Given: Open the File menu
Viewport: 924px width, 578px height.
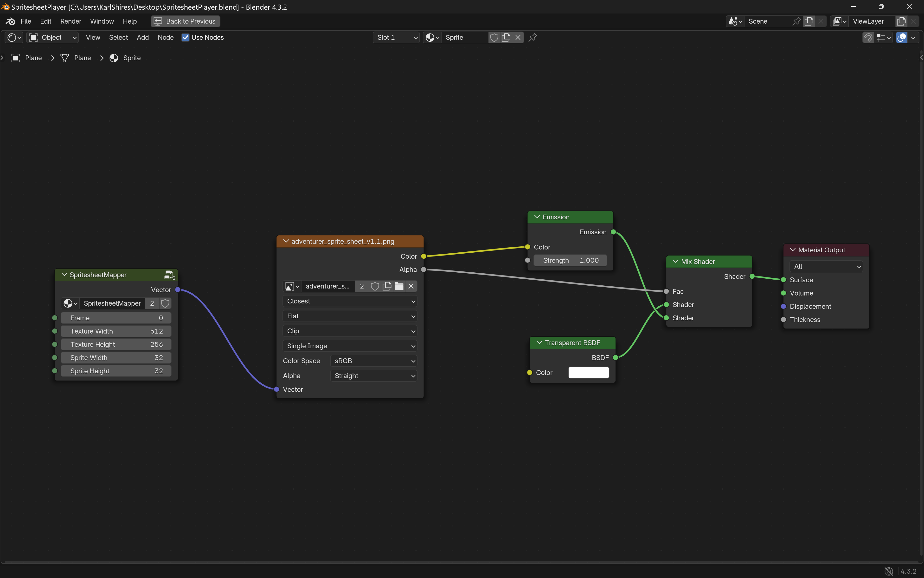Looking at the screenshot, I should tap(26, 21).
